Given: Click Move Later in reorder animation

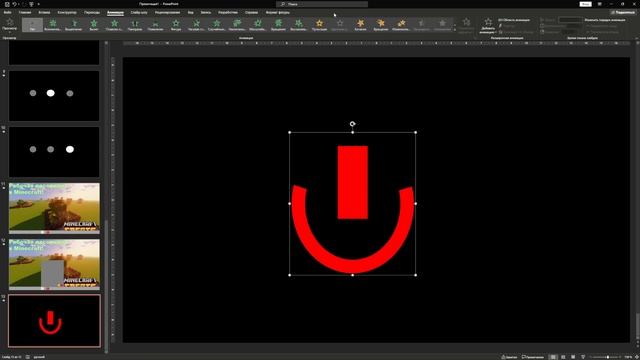Looking at the screenshot, I should point(602,32).
